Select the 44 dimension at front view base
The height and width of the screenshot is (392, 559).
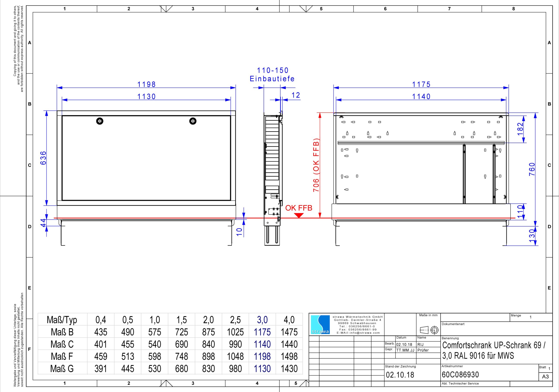click(x=43, y=223)
